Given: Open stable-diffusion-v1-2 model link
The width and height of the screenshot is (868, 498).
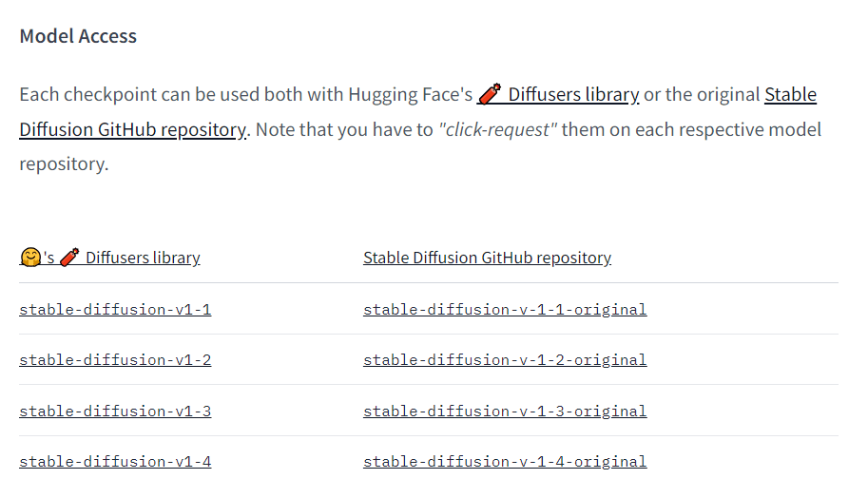Looking at the screenshot, I should click(x=115, y=360).
